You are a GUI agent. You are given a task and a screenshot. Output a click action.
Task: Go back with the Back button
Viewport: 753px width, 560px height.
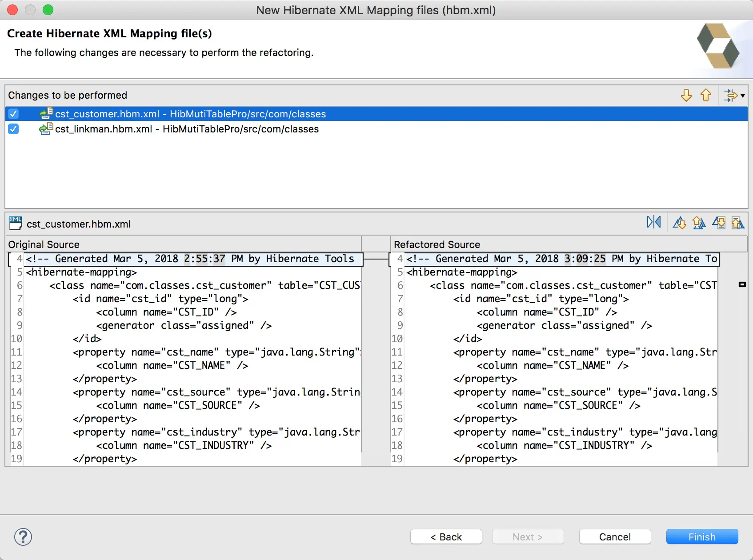(446, 536)
